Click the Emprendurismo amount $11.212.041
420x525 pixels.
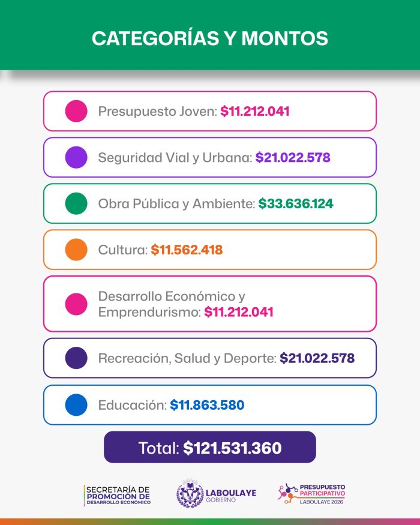point(239,312)
